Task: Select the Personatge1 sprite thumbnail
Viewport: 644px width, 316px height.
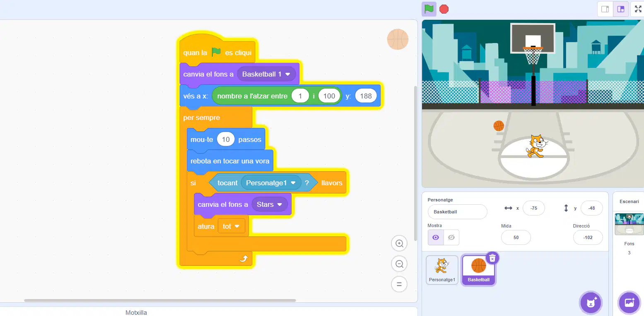Action: click(x=442, y=270)
